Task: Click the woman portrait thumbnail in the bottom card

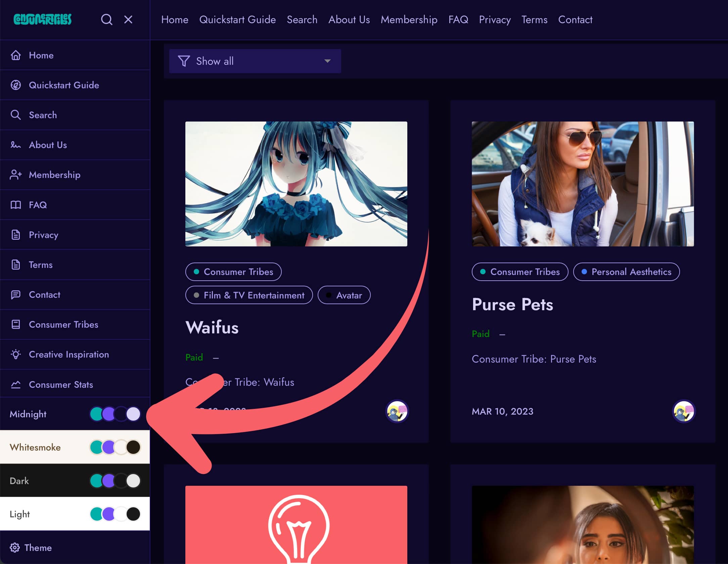Action: click(583, 524)
